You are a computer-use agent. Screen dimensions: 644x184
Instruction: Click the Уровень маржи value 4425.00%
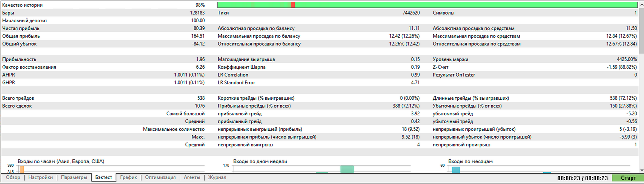pos(627,59)
